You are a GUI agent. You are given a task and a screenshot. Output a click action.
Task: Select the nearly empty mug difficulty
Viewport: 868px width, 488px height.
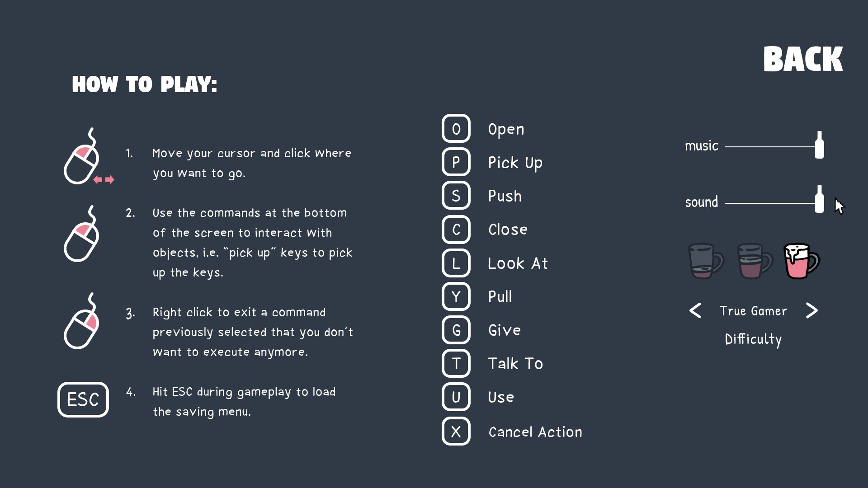[705, 261]
